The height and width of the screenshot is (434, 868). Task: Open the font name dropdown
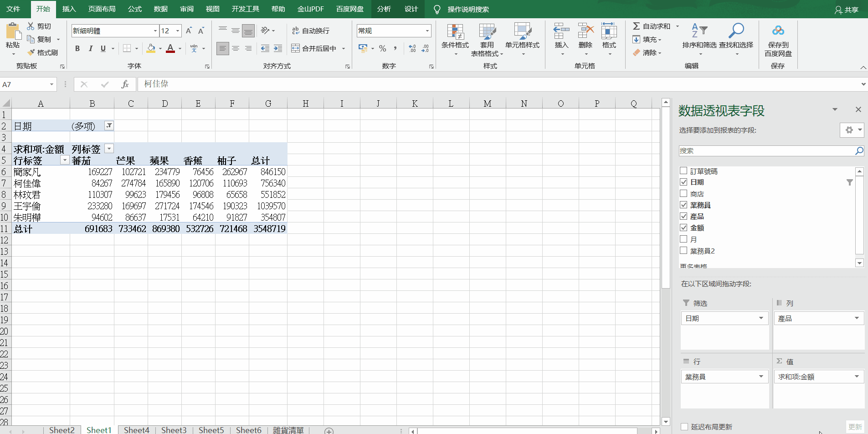pyautogui.click(x=155, y=31)
